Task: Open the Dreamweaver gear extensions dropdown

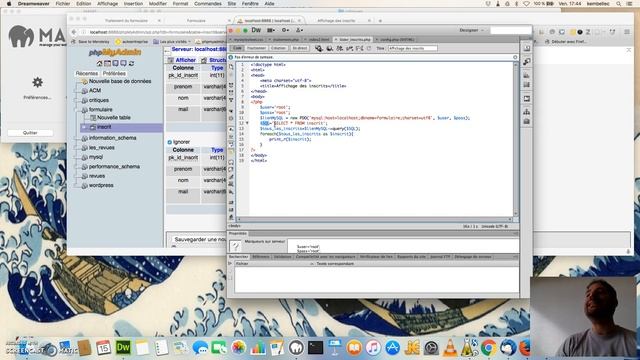Action: (x=285, y=30)
